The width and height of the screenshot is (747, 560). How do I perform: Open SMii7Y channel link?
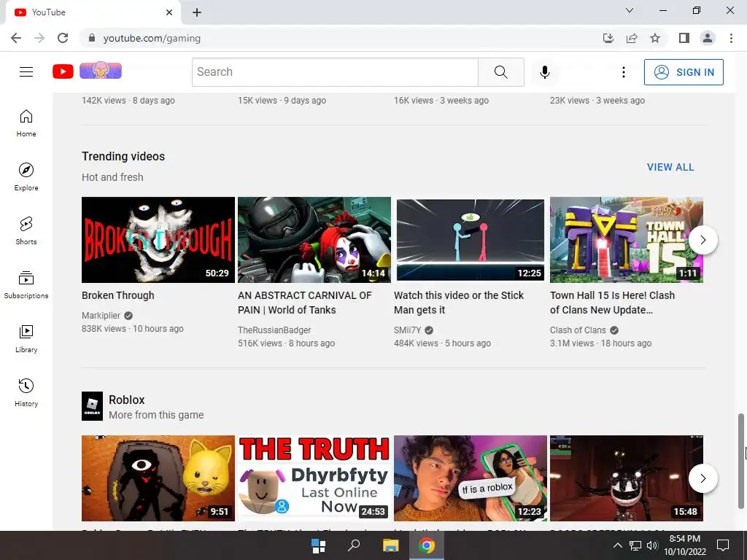(407, 330)
